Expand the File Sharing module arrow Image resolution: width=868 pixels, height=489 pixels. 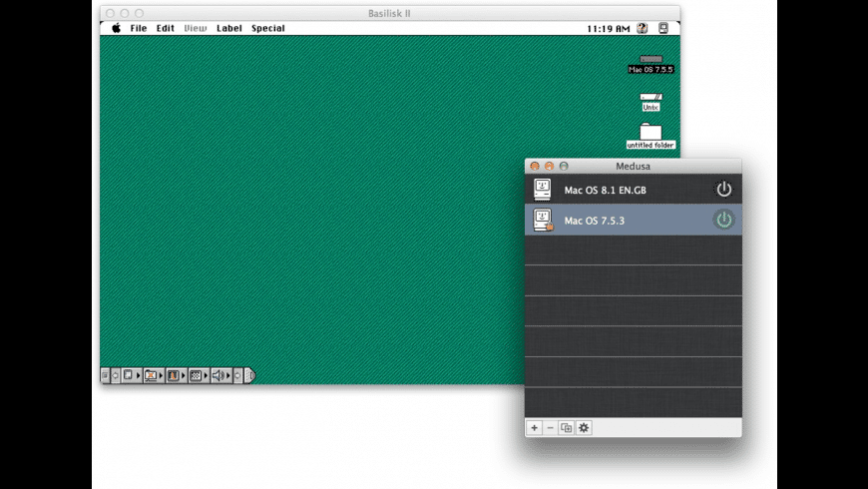[x=161, y=375]
